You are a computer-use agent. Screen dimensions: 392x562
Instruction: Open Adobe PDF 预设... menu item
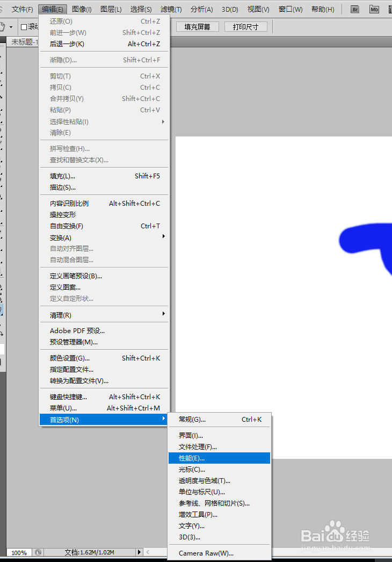[x=104, y=331]
